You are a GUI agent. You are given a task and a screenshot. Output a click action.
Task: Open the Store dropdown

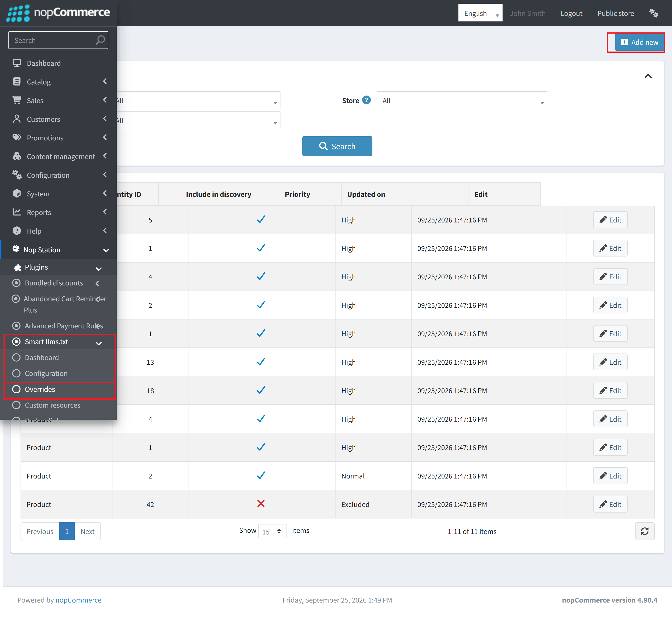[462, 100]
